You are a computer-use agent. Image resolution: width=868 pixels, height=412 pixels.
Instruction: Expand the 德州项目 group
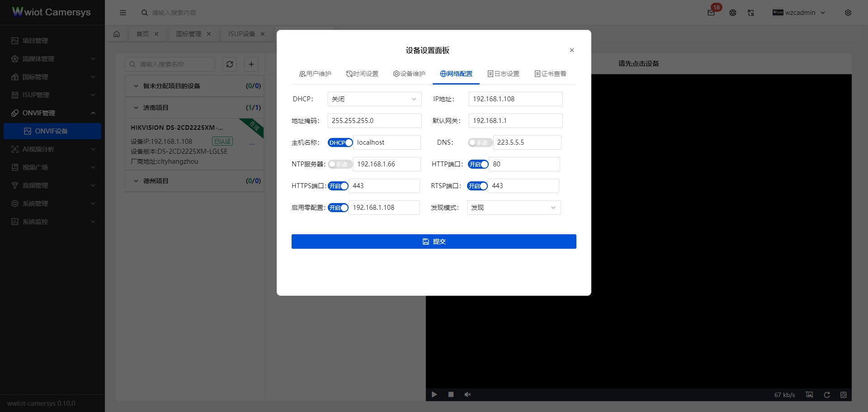pos(155,180)
